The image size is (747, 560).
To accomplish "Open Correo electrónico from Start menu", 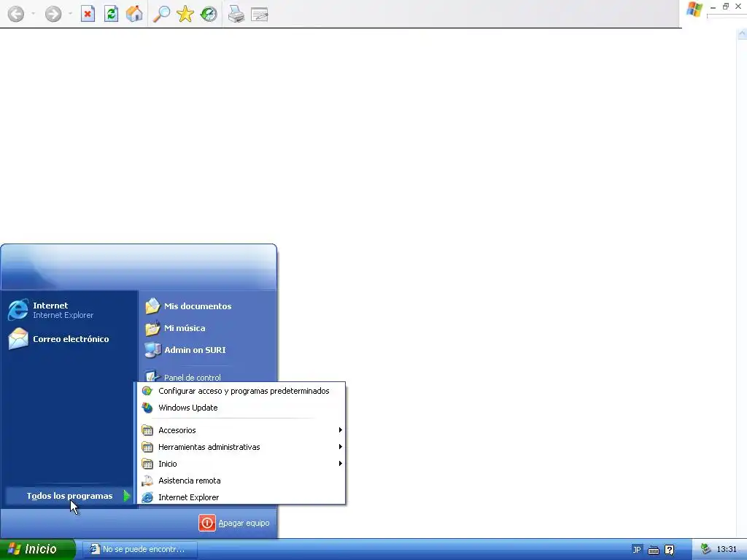I will tap(69, 339).
